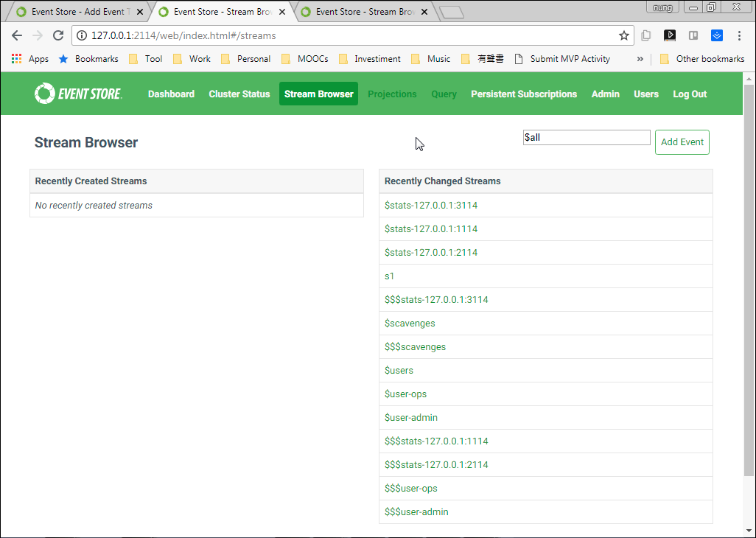Open stream $stats-127.0.0.1:1114
This screenshot has width=756, height=538.
(x=431, y=229)
